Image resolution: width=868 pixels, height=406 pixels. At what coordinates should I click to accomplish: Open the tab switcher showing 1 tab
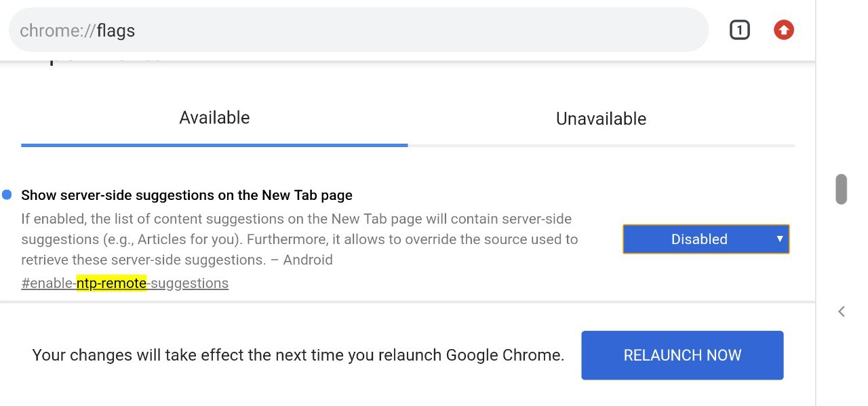[x=739, y=31]
